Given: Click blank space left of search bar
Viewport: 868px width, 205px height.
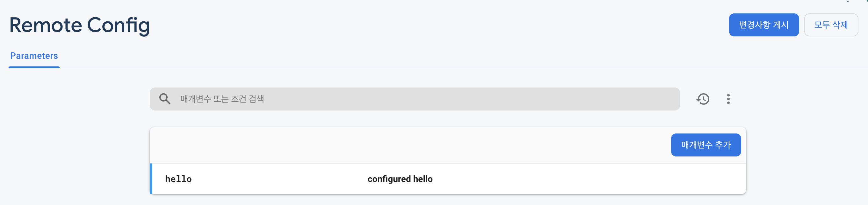Looking at the screenshot, I should click(75, 99).
